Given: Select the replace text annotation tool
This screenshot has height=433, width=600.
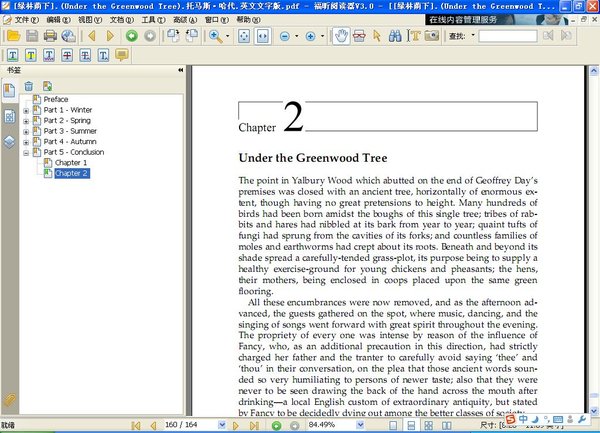Looking at the screenshot, I should point(85,55).
